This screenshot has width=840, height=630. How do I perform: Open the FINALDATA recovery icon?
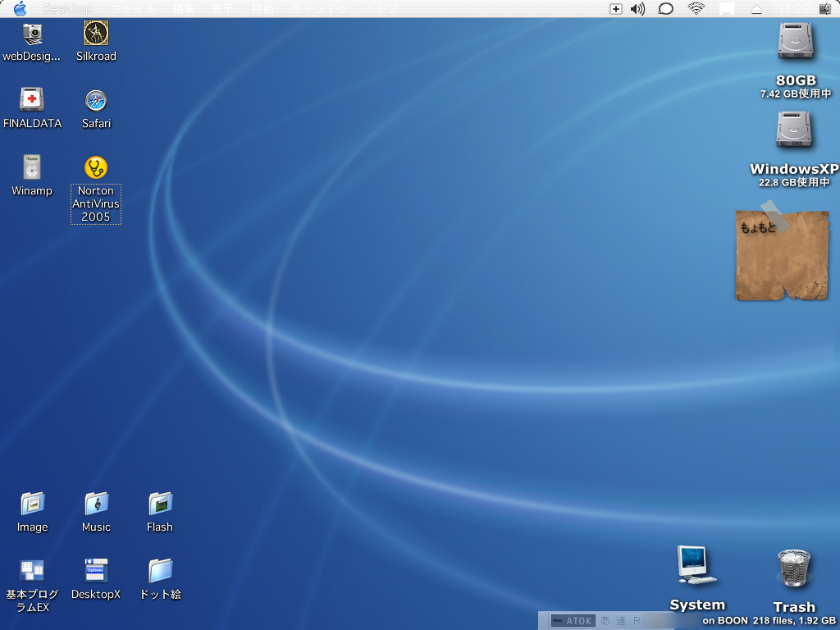click(32, 99)
